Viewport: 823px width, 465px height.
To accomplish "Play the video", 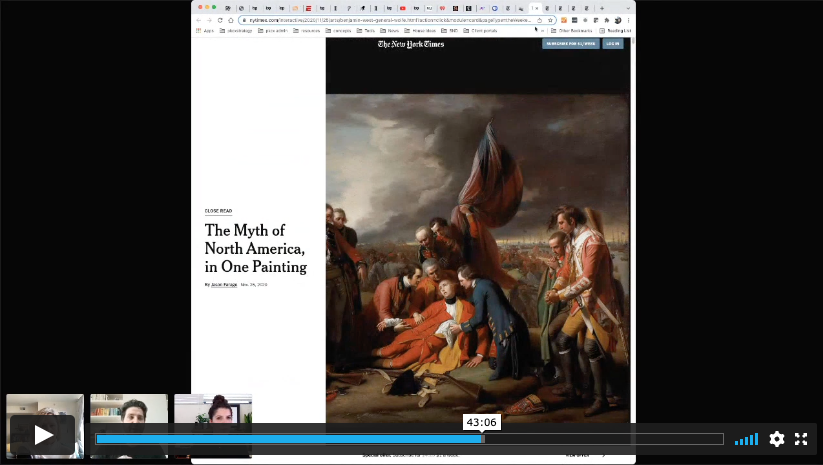I will (43, 435).
